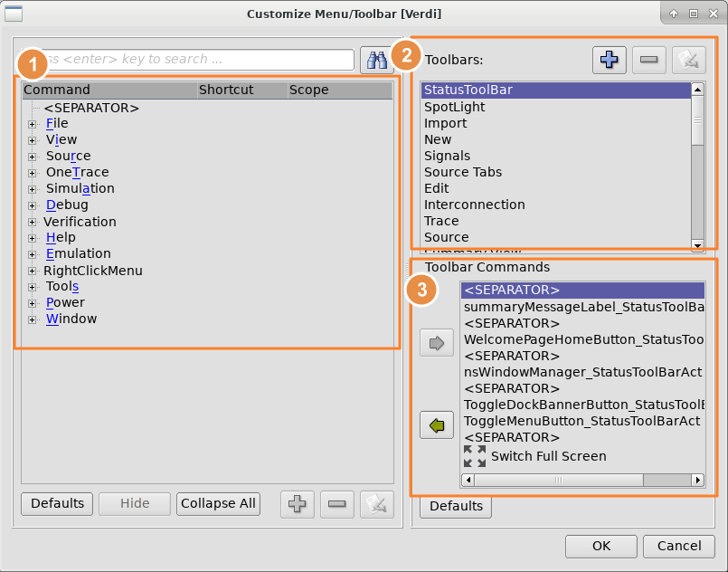Click the minus icon to remove toolbar
Viewport: 728px width, 572px height.
click(649, 60)
